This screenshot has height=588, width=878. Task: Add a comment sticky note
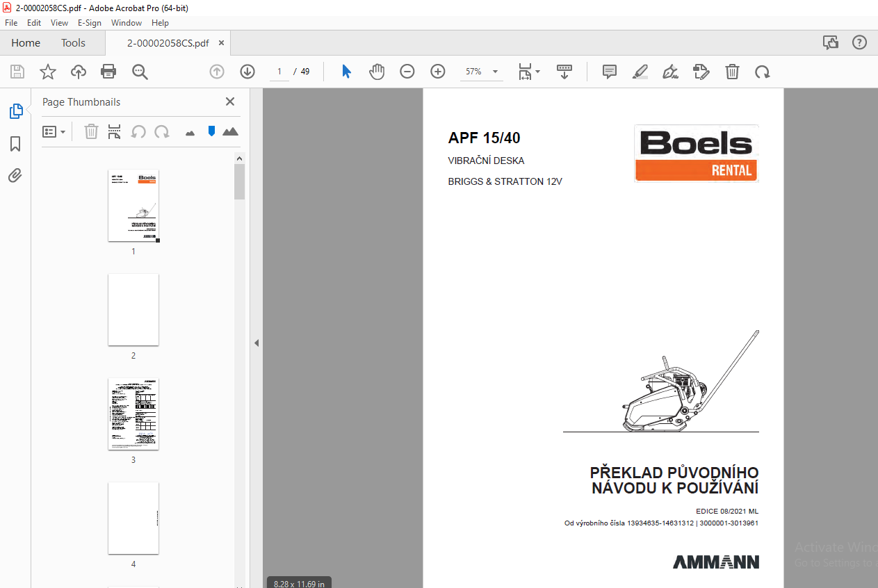[610, 72]
